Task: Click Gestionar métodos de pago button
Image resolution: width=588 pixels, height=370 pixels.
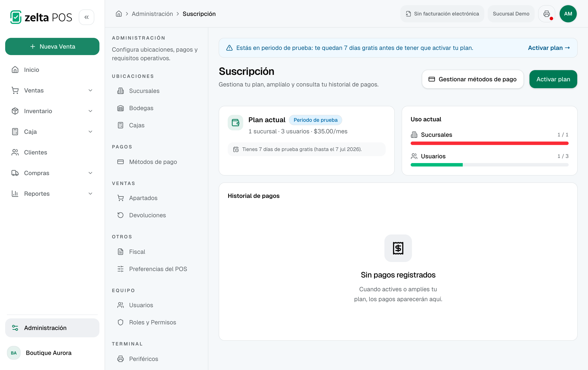Action: click(472, 79)
